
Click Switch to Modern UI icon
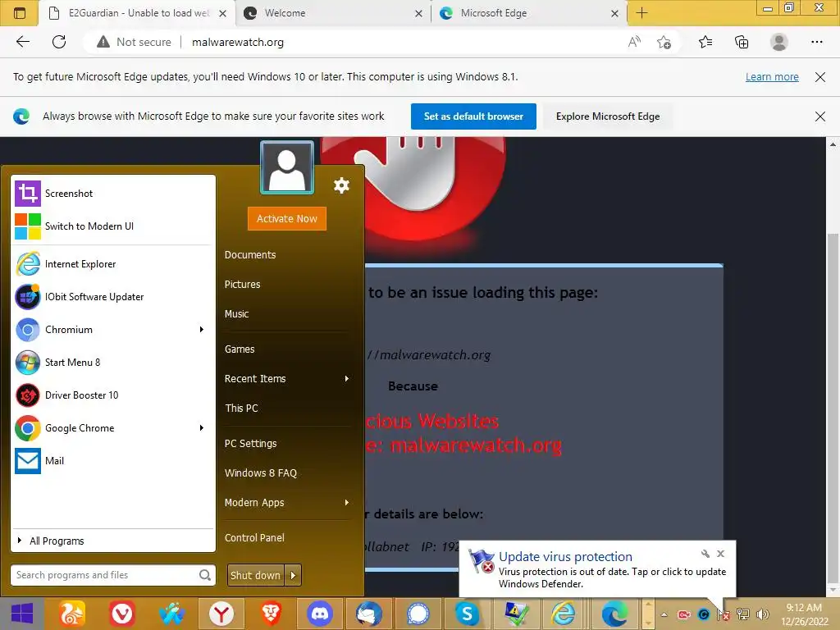click(28, 226)
